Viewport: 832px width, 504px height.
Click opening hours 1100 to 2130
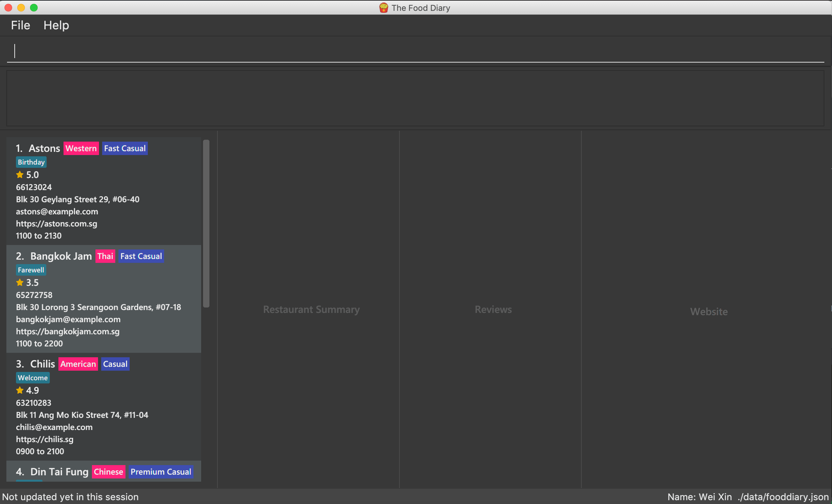39,236
